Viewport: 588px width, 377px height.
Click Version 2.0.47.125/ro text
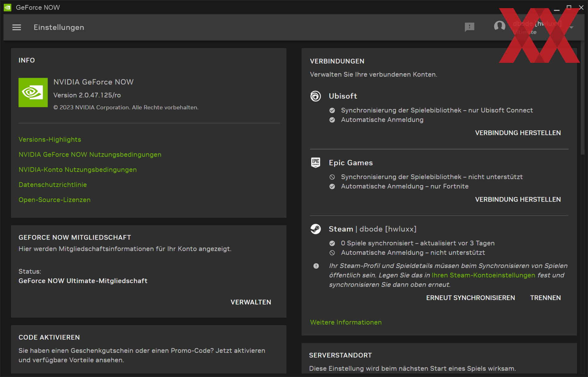point(87,95)
